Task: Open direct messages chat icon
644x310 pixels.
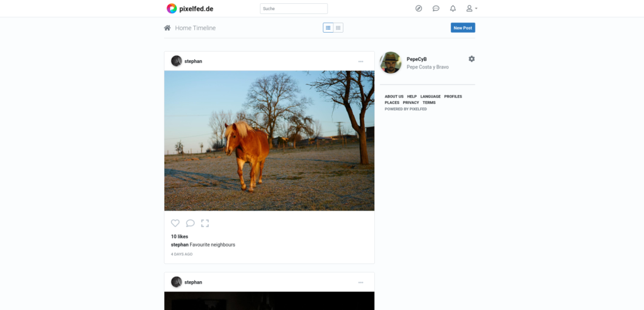Action: click(436, 8)
